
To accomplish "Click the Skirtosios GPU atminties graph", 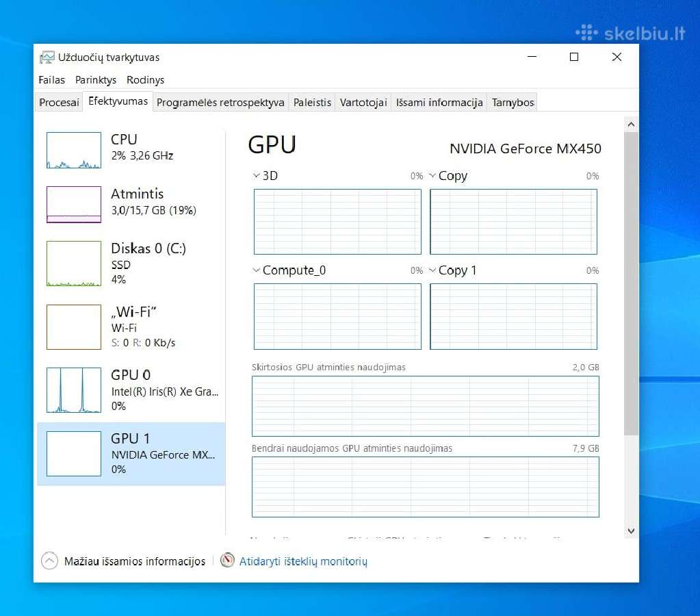I will point(426,406).
